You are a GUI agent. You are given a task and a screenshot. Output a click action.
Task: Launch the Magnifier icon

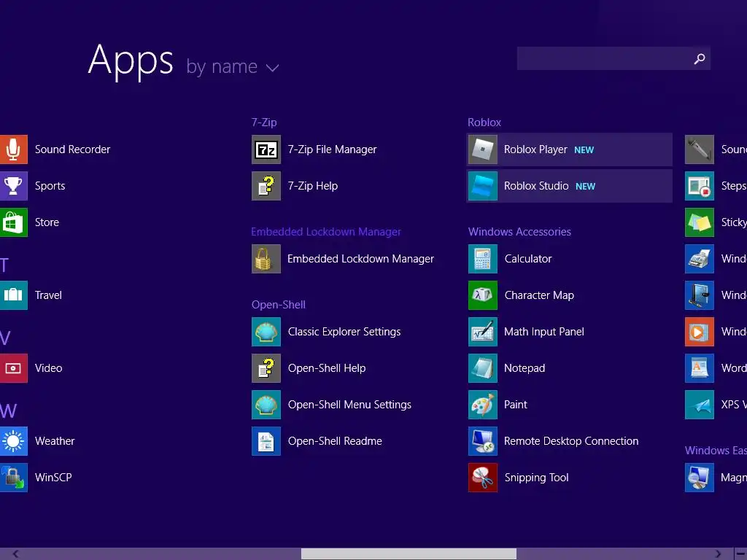pos(700,478)
